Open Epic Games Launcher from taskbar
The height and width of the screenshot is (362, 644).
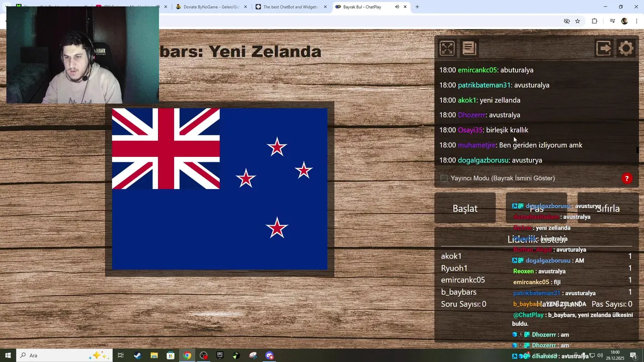click(220, 355)
